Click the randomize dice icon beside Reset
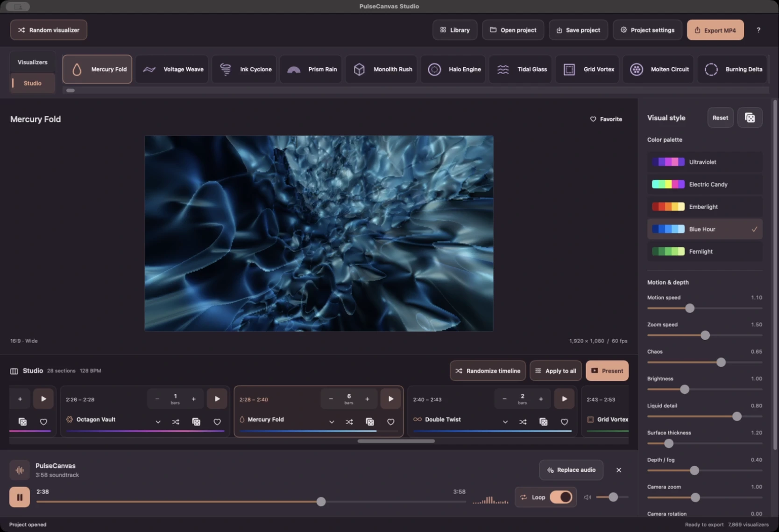This screenshot has height=532, width=779. [x=750, y=118]
